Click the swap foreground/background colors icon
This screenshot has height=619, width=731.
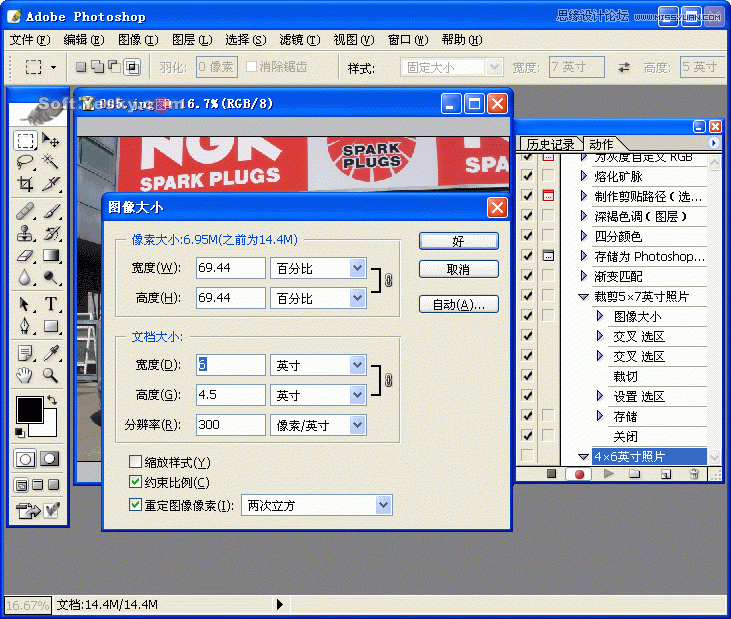(52, 400)
